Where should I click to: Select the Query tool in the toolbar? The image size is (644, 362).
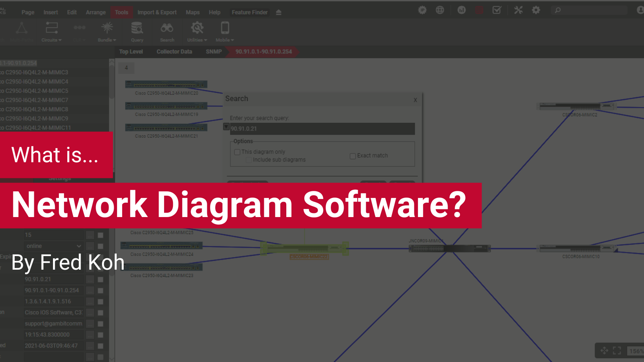click(x=137, y=31)
